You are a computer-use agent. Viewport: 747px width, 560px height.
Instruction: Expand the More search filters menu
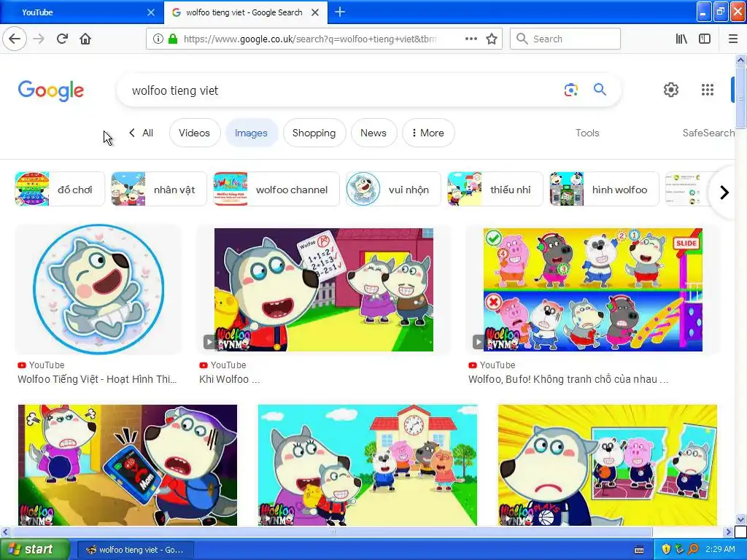coord(428,133)
